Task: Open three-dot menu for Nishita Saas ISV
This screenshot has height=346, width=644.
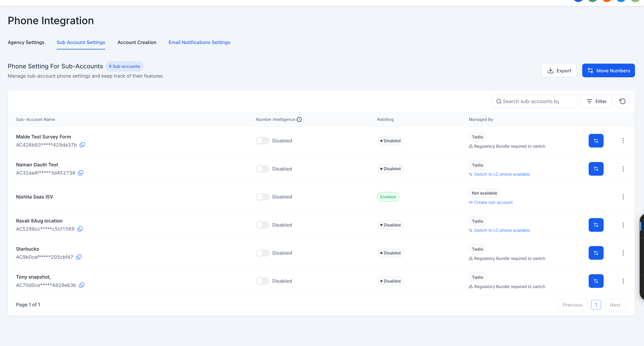Action: [x=623, y=197]
